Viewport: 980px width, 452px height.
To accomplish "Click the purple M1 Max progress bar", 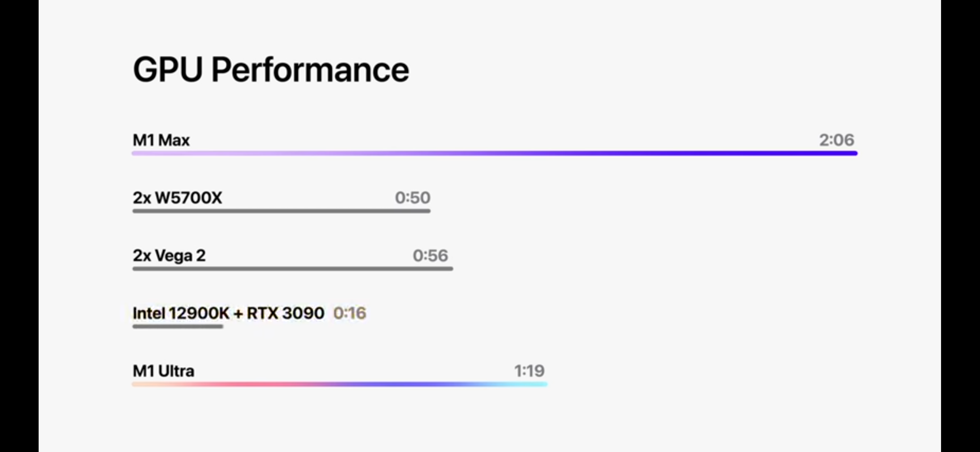I will click(x=495, y=153).
